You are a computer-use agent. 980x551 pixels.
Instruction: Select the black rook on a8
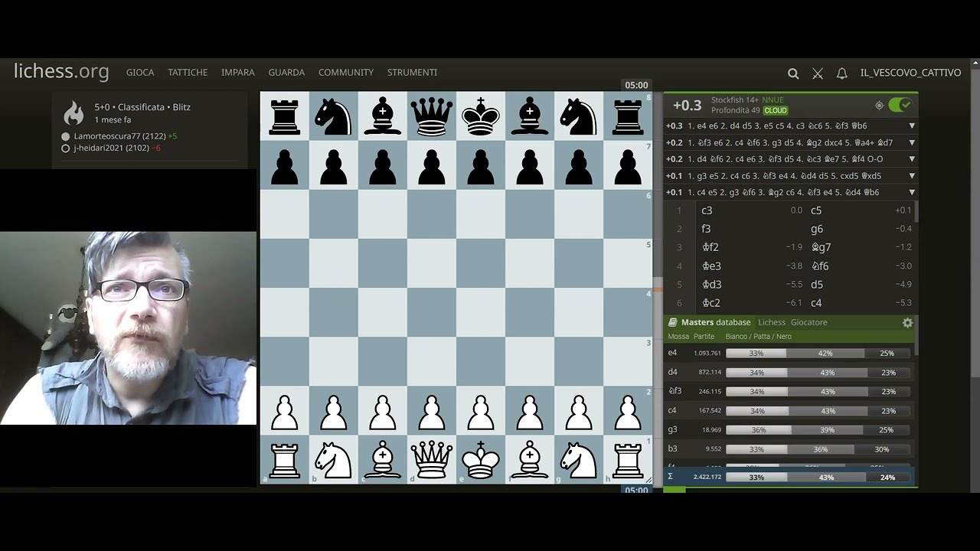(285, 116)
